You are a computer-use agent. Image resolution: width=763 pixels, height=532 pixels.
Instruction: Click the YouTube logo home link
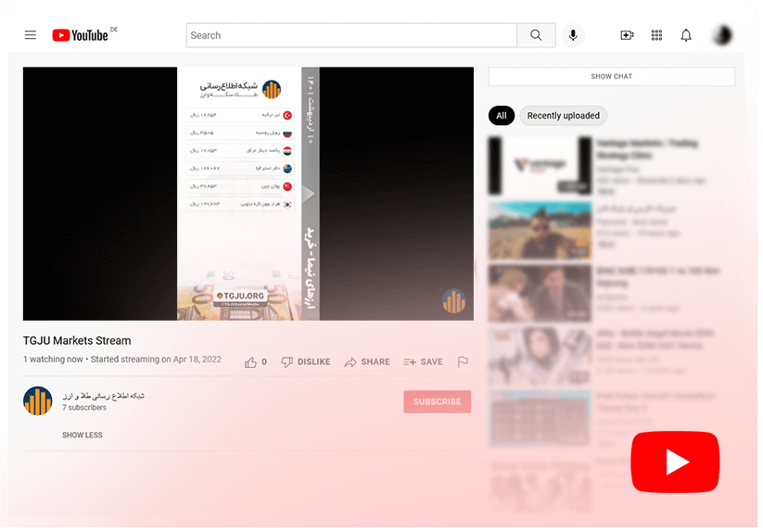point(81,35)
